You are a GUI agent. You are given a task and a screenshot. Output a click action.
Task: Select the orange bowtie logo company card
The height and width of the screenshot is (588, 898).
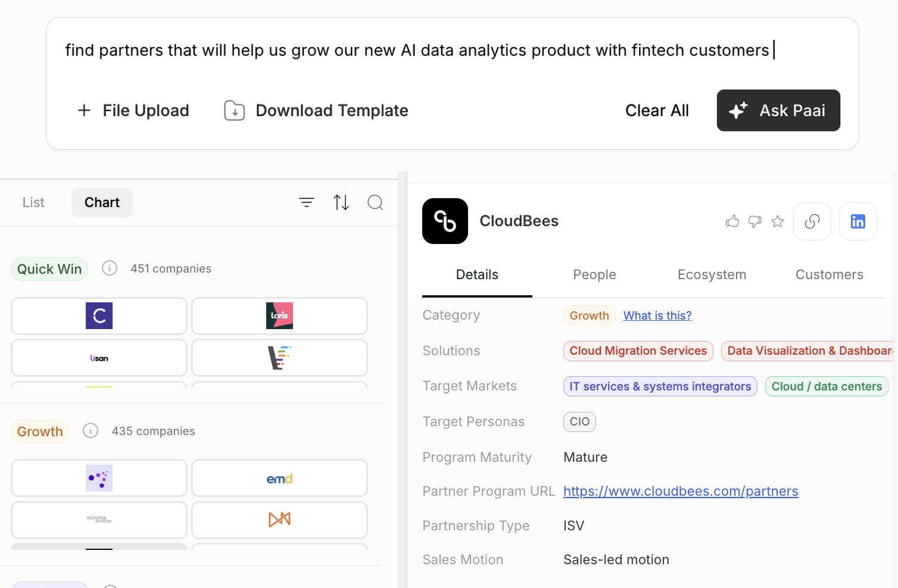click(279, 520)
